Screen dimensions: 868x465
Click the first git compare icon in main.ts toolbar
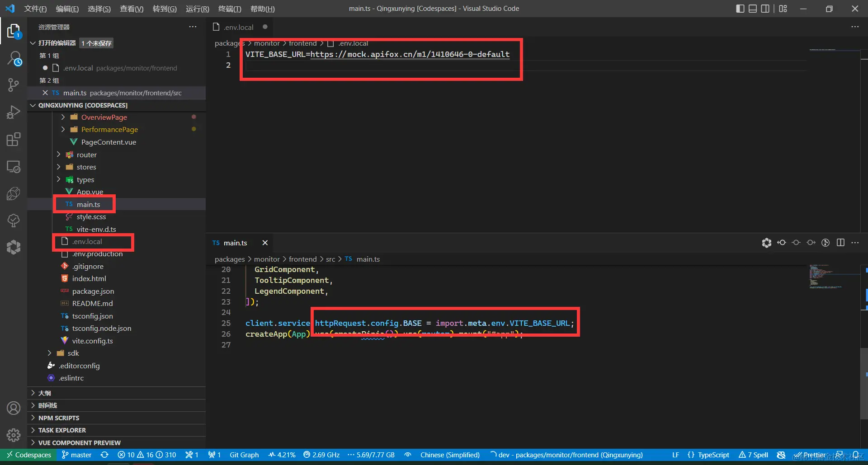click(782, 243)
